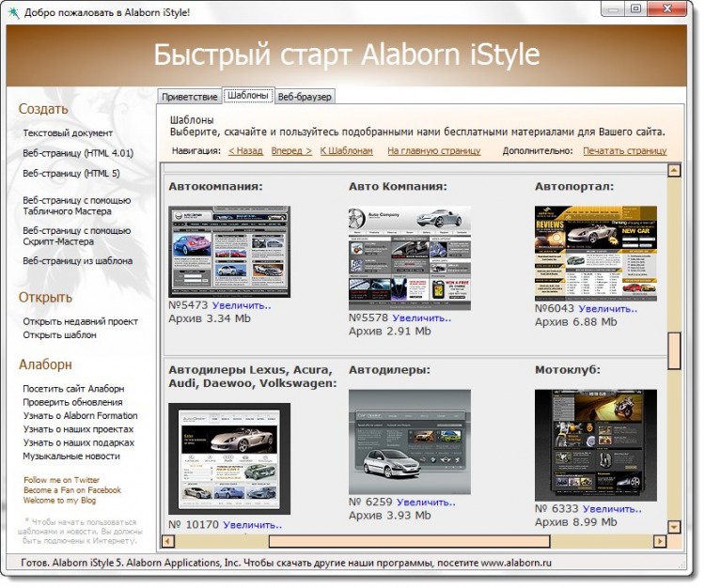Open Узнать о Alaborn Formation

pos(81,416)
